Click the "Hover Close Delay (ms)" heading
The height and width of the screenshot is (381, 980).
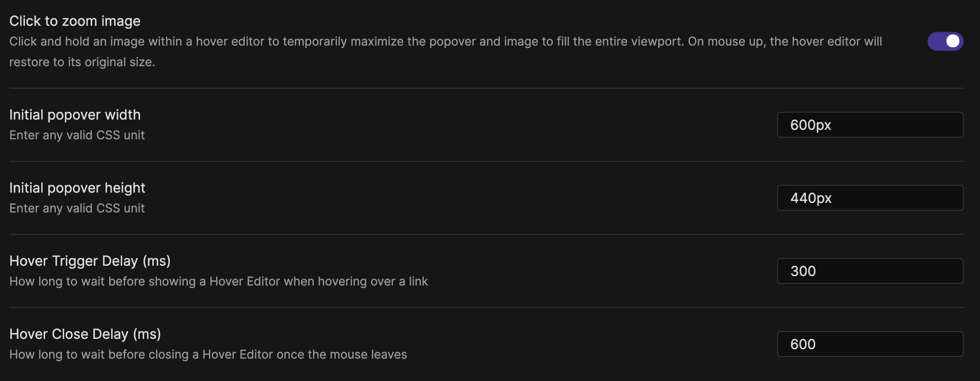pyautogui.click(x=85, y=334)
